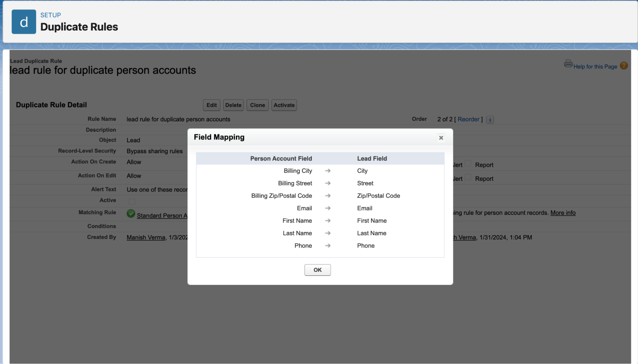This screenshot has width=638, height=364.
Task: Click the Order info icon
Action: (490, 120)
